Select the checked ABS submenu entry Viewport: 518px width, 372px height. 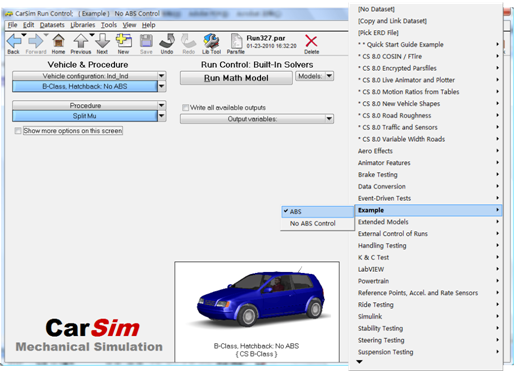pyautogui.click(x=318, y=212)
